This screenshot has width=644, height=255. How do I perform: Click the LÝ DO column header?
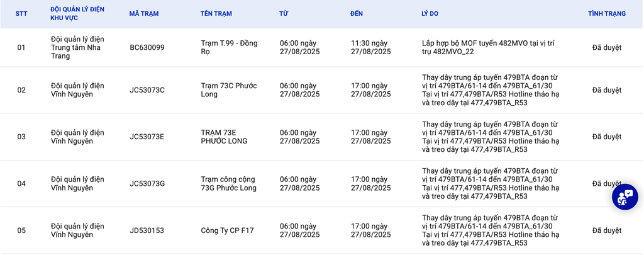point(430,14)
